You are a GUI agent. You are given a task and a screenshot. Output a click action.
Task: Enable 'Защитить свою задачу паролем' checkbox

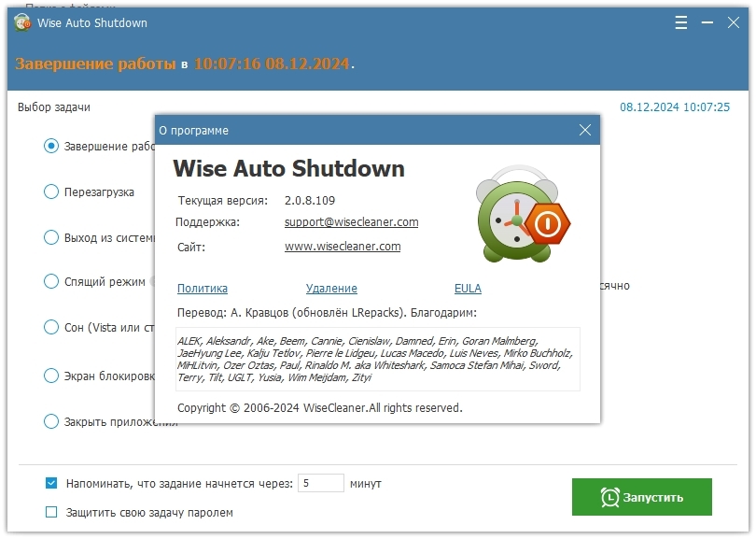[51, 512]
